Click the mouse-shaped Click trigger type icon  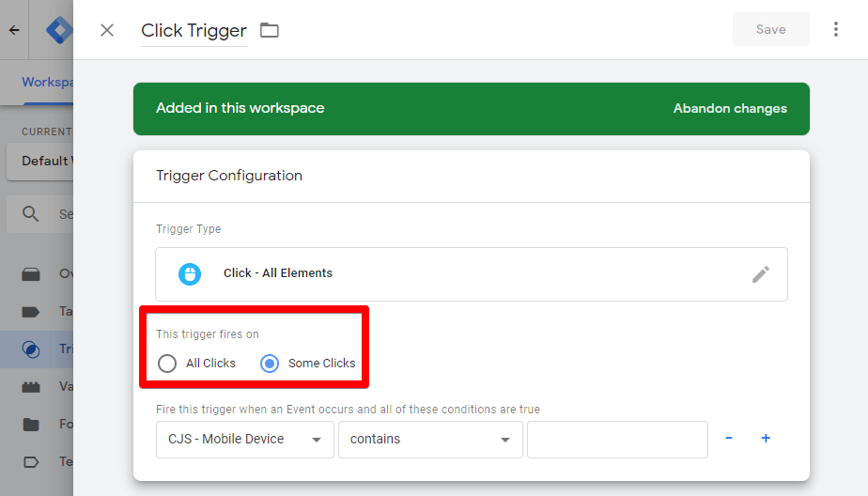[190, 274]
